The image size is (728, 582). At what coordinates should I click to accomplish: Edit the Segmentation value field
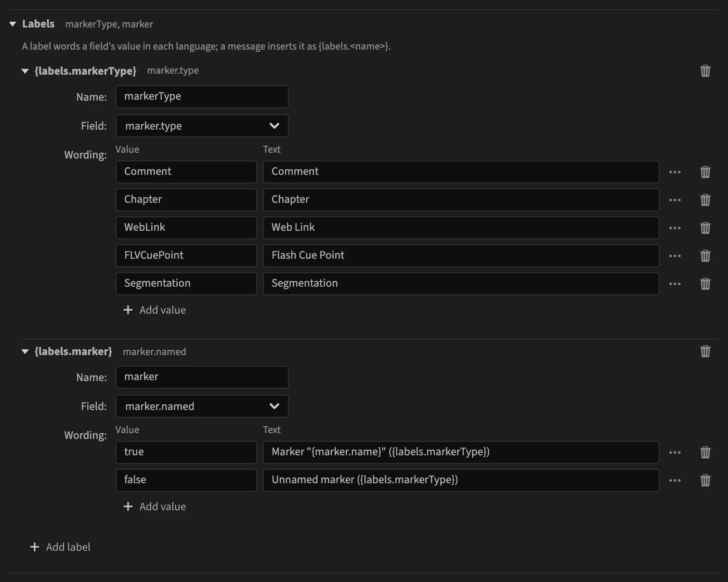(186, 284)
